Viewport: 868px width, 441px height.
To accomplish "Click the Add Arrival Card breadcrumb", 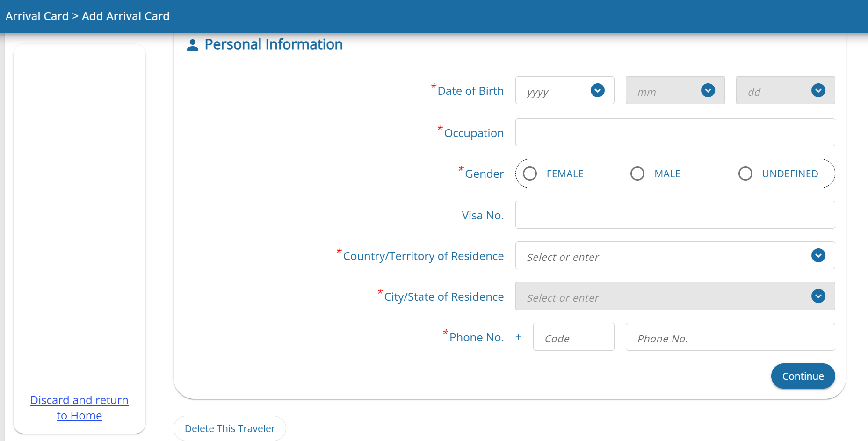I will [x=126, y=16].
